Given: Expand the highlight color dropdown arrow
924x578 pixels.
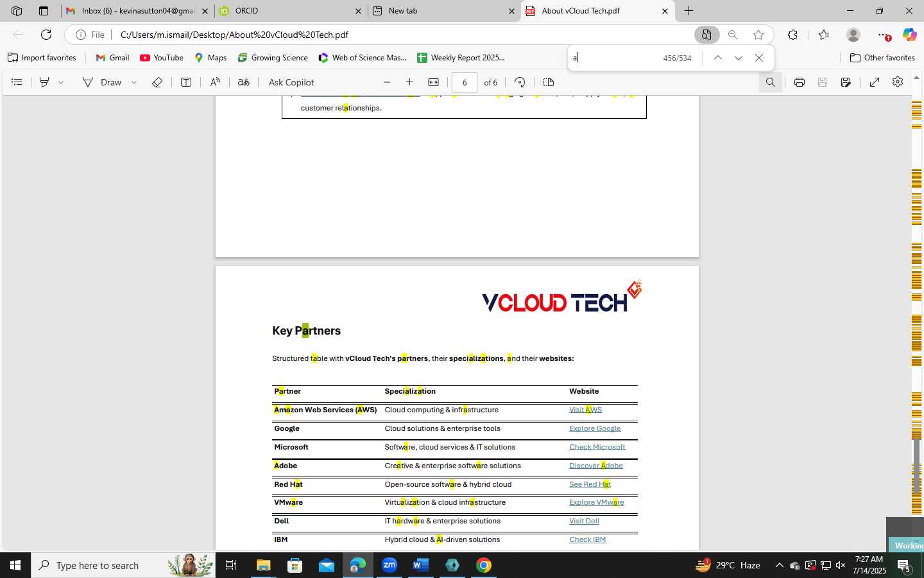Looking at the screenshot, I should 61,82.
